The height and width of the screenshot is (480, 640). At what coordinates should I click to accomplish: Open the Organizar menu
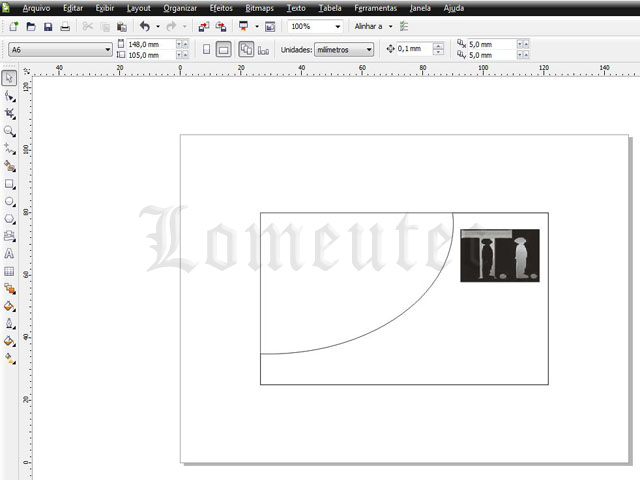[x=180, y=8]
